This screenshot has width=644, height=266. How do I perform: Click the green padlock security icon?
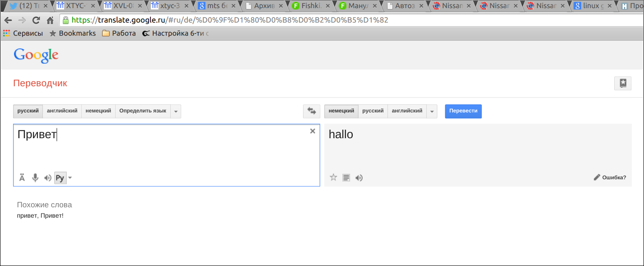[x=65, y=20]
